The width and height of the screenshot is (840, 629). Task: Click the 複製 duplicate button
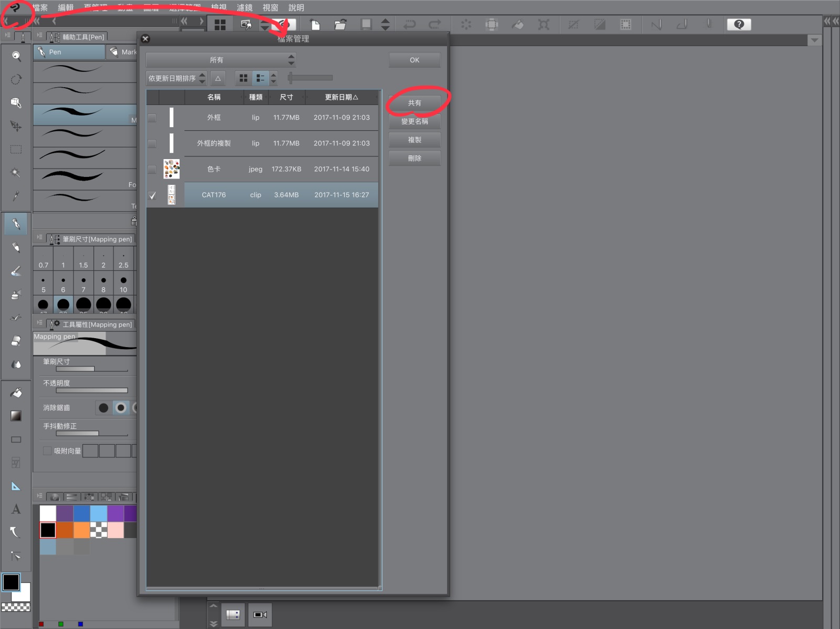click(x=414, y=140)
